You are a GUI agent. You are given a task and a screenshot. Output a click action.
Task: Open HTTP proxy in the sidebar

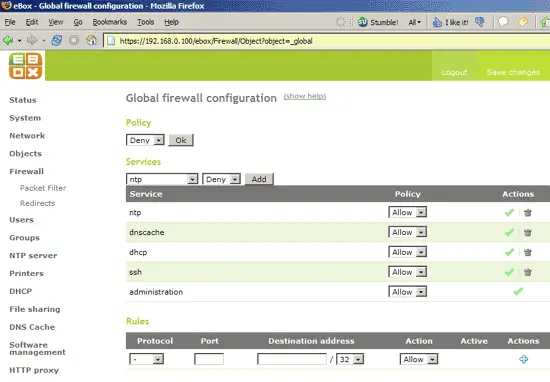click(x=34, y=370)
